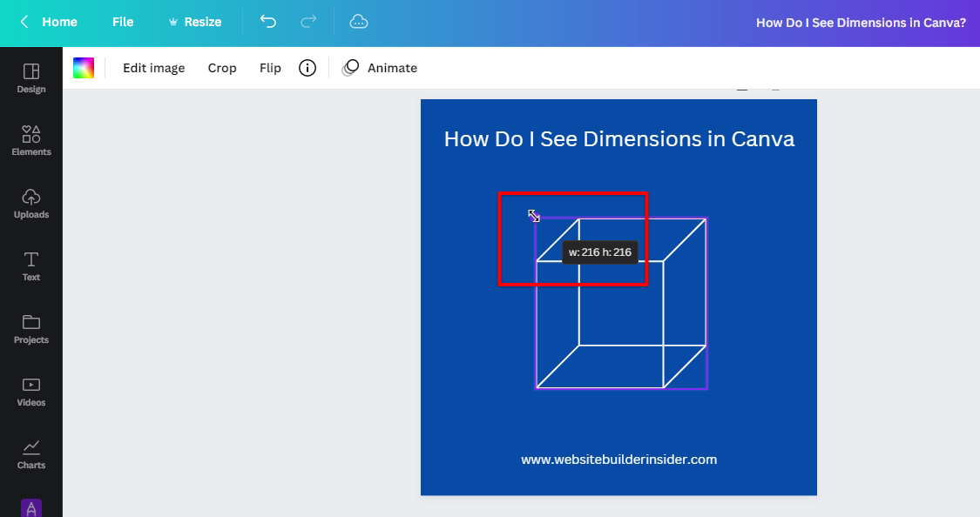Open the Charts panel
Screen dimensions: 980x517
click(30, 454)
